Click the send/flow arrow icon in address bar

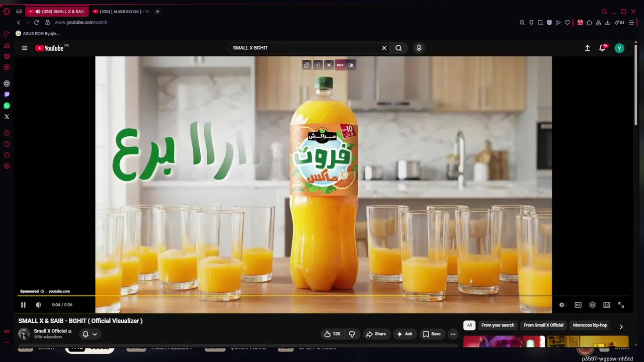pos(558,23)
